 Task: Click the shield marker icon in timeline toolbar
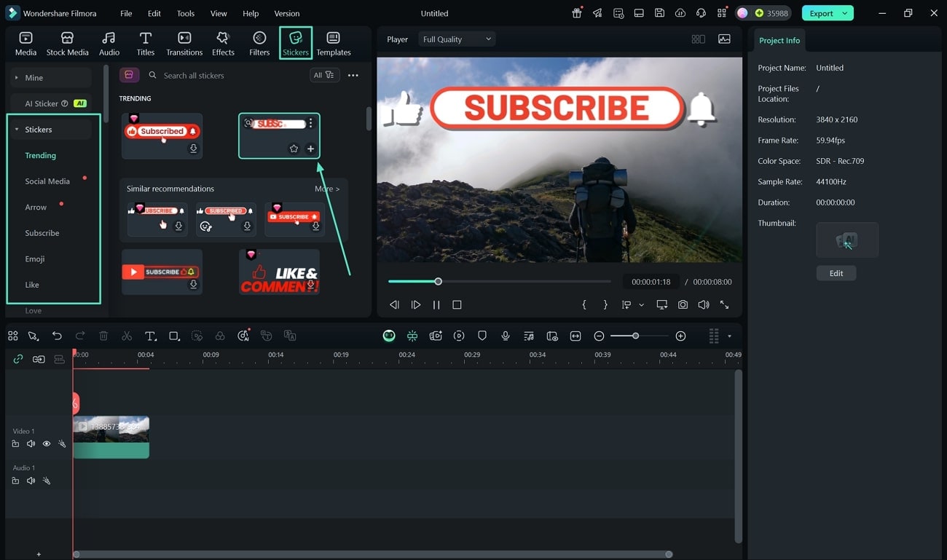[482, 336]
